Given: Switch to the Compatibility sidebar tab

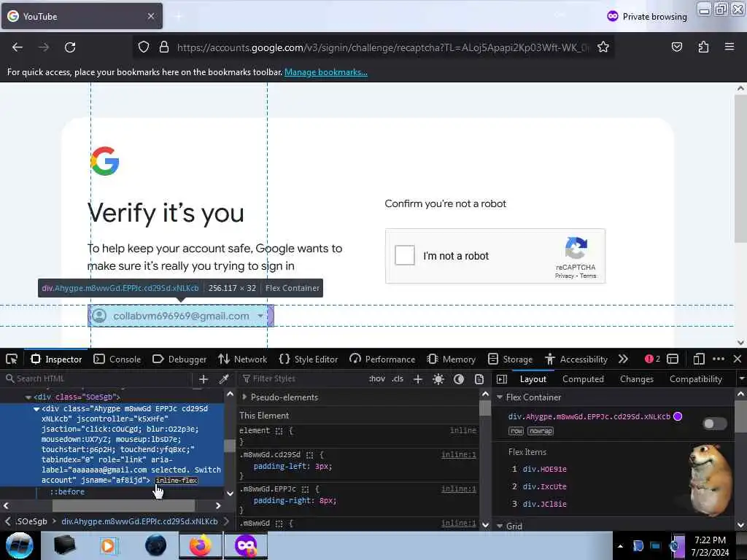Looking at the screenshot, I should pos(695,379).
